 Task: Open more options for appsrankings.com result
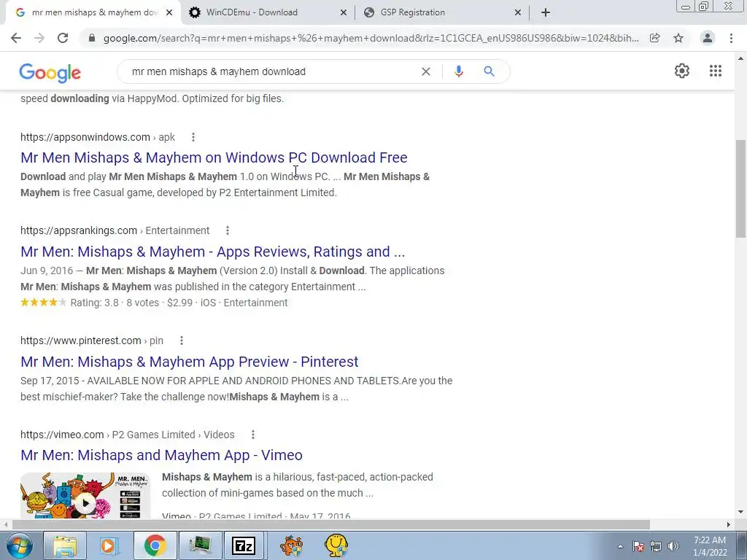click(x=228, y=230)
